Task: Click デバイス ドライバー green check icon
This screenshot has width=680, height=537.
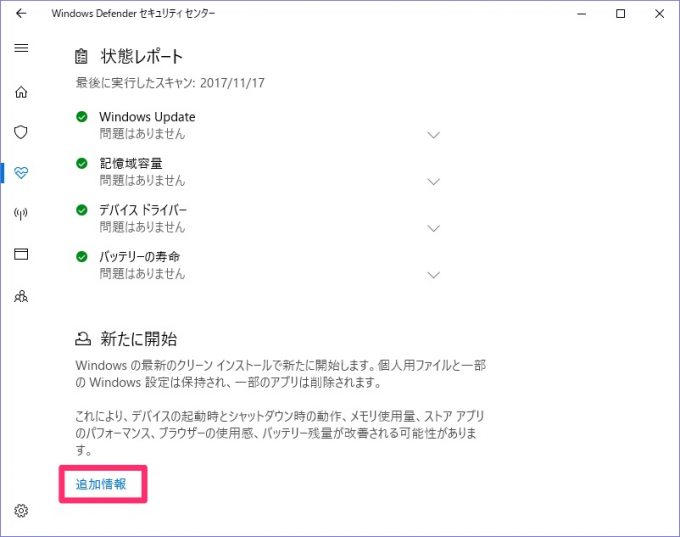Action: pos(82,210)
